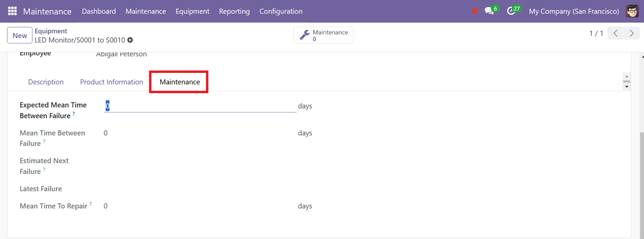Open the My Company (San Francisco) switcher
The image size is (644, 239).
574,11
